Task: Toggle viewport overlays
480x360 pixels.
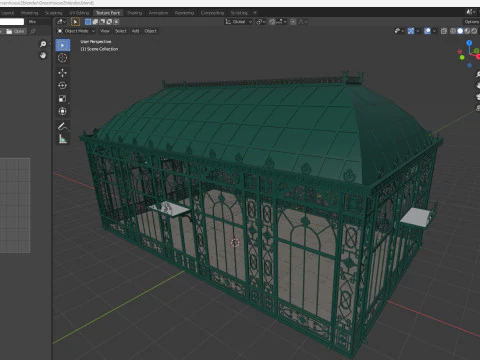Action: (427, 31)
